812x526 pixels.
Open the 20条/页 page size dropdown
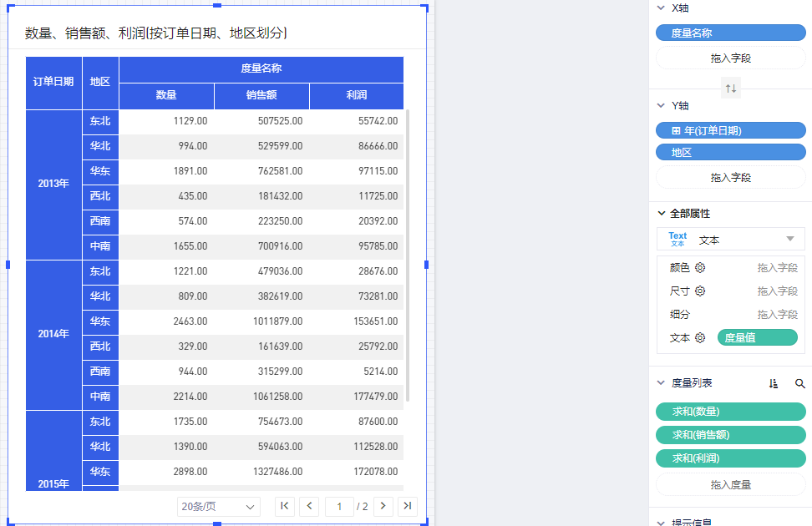click(218, 507)
